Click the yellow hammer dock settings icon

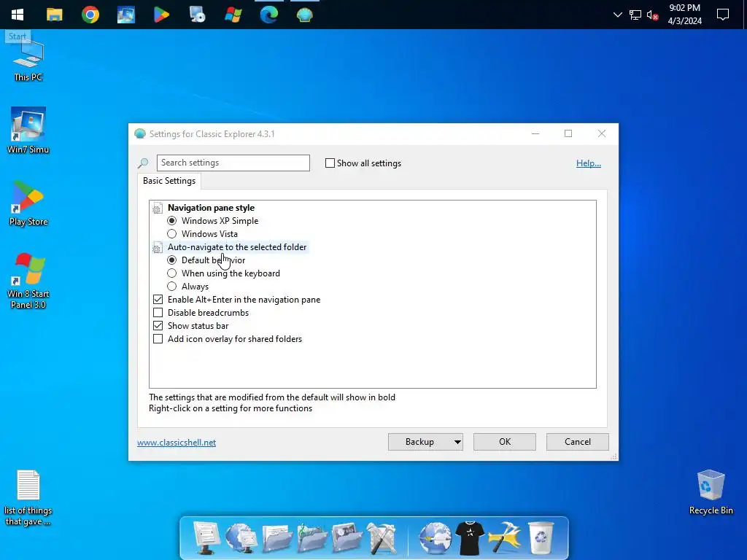coord(505,538)
